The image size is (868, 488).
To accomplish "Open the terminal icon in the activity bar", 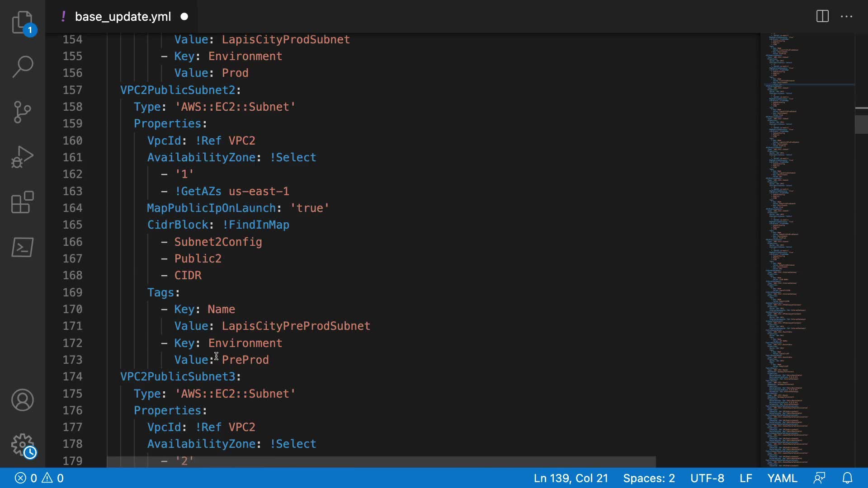I will [x=22, y=248].
